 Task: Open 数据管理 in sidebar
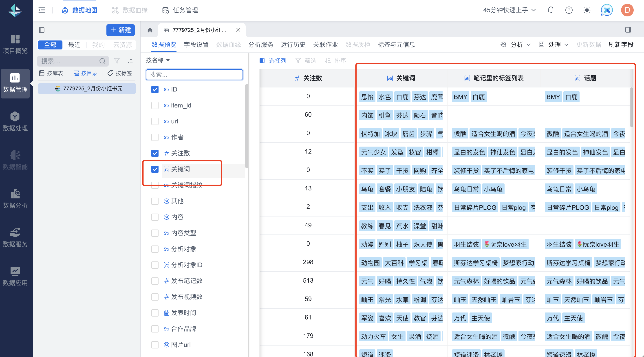point(15,83)
